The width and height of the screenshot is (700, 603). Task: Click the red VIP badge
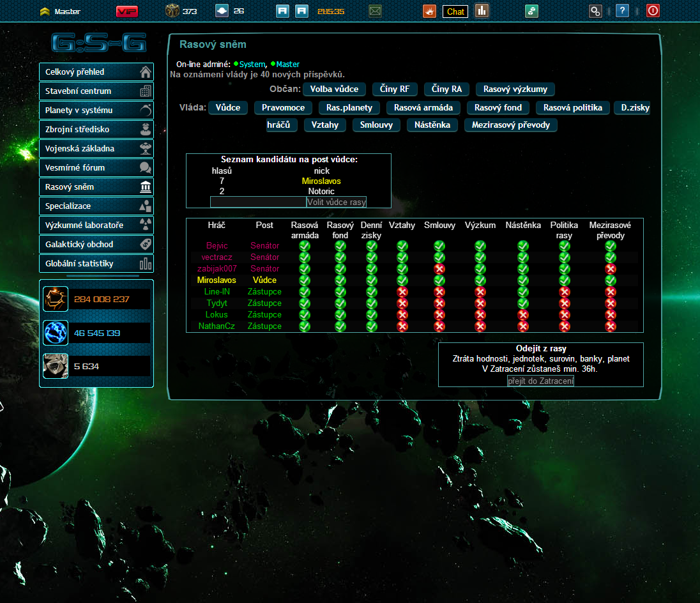127,11
